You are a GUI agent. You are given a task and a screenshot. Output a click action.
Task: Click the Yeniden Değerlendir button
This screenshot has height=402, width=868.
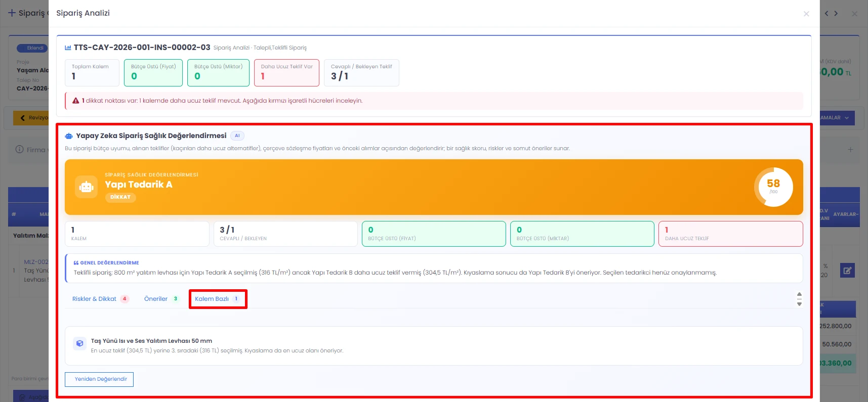click(99, 379)
